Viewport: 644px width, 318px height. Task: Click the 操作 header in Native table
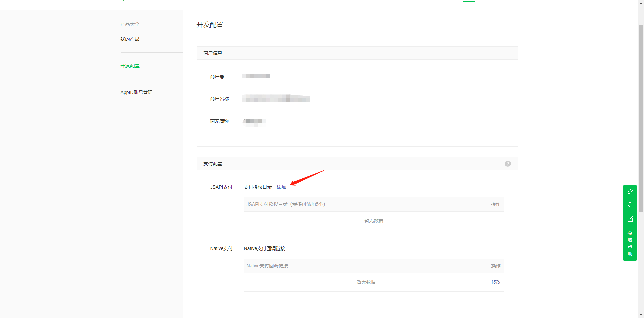(496, 266)
